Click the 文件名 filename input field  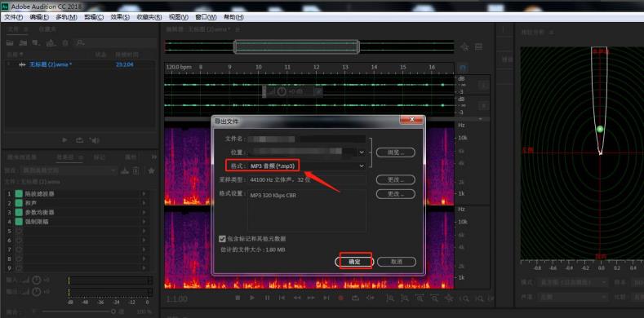coord(308,139)
